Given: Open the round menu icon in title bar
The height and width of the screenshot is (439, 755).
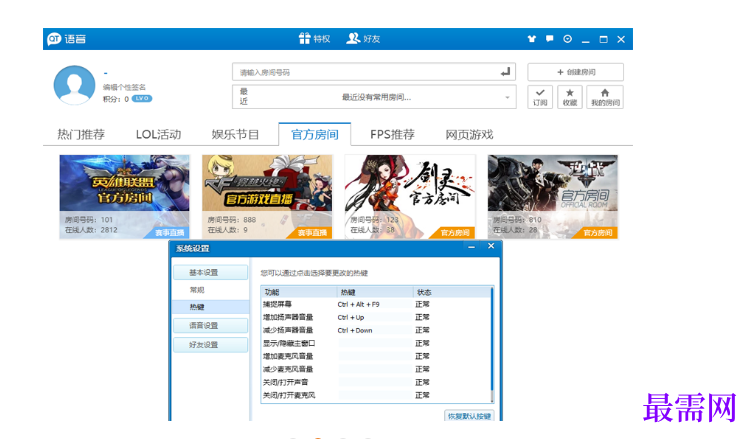Looking at the screenshot, I should (x=568, y=39).
